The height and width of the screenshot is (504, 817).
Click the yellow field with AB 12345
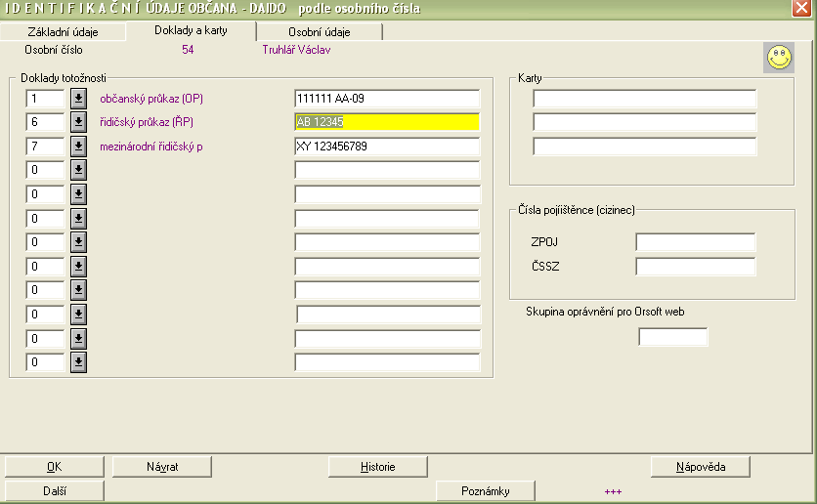[387, 122]
